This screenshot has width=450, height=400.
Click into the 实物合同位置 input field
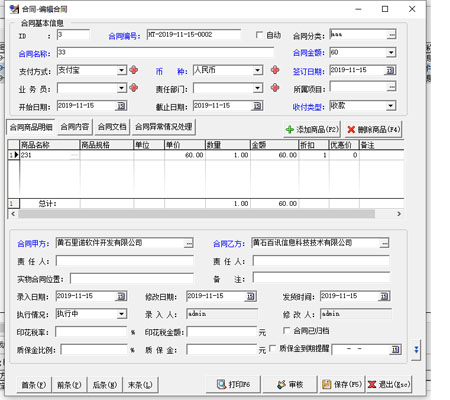point(132,279)
